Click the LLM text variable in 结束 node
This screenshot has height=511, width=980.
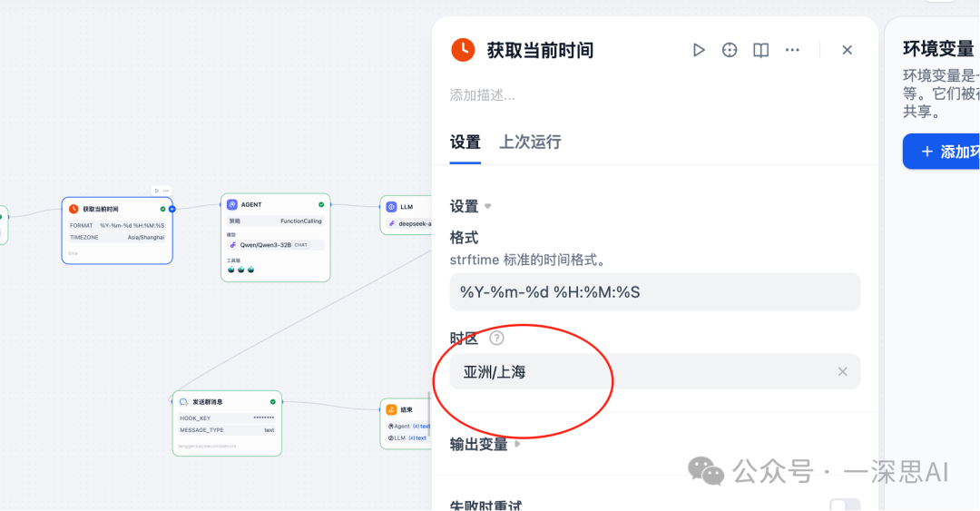click(407, 437)
